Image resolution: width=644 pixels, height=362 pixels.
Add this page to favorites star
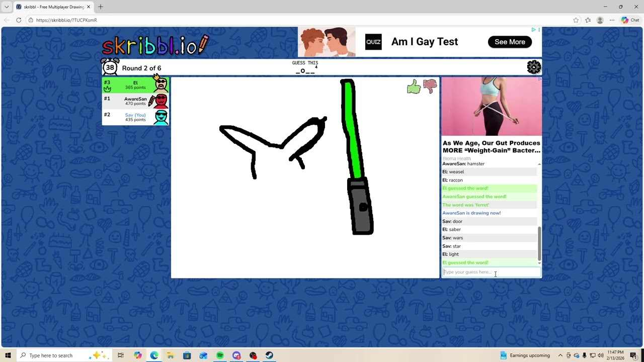click(576, 20)
